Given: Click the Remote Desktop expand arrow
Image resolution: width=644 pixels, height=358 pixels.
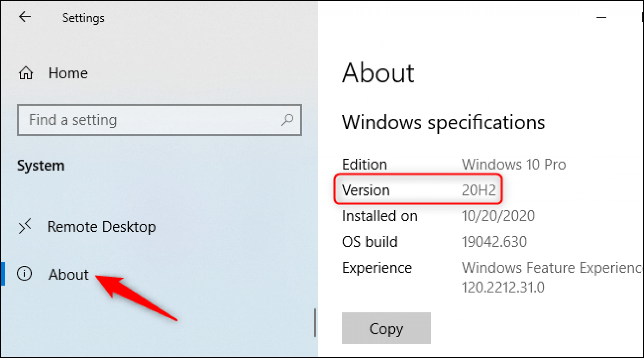Looking at the screenshot, I should tap(25, 226).
